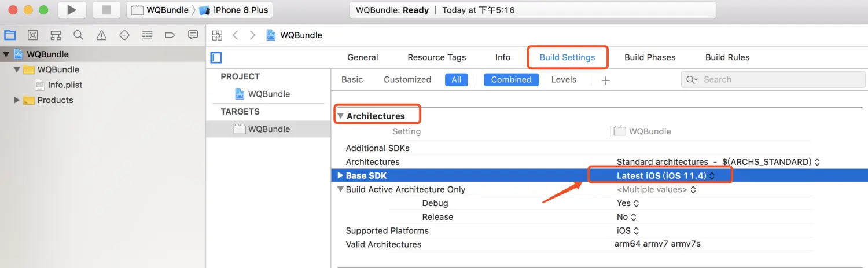Stop the running task with Stop button

click(106, 10)
